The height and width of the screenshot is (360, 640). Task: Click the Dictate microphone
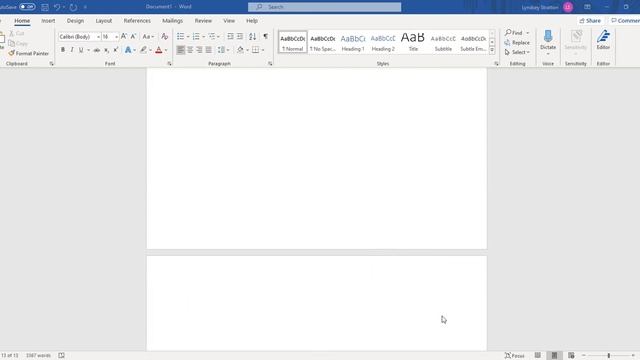click(548, 40)
